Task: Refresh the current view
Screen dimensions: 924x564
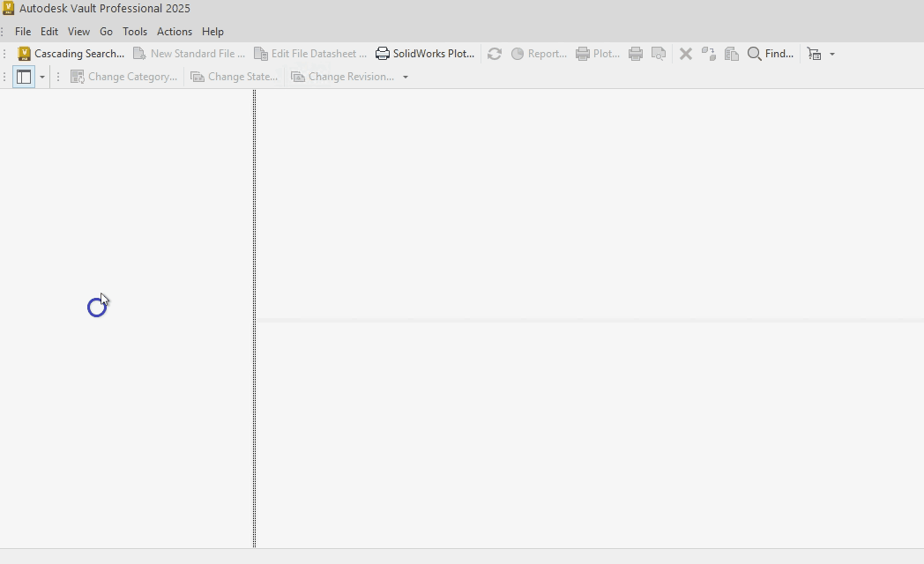Action: click(x=495, y=54)
